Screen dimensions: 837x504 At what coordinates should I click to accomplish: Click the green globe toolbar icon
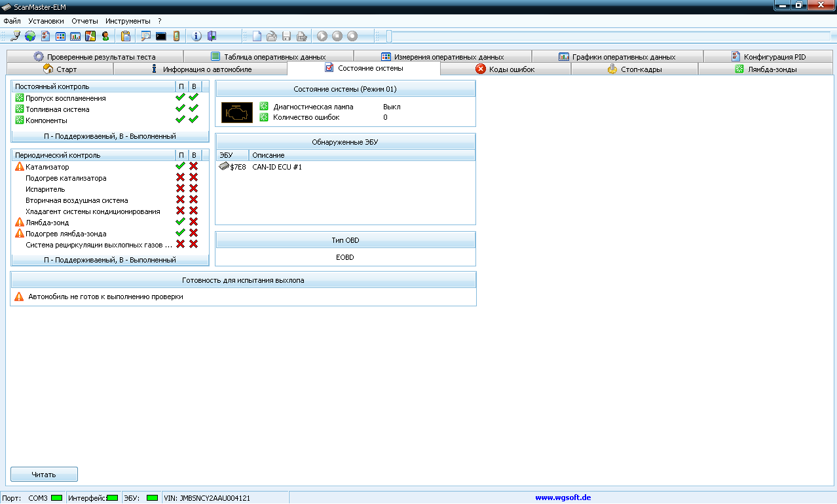click(x=30, y=36)
